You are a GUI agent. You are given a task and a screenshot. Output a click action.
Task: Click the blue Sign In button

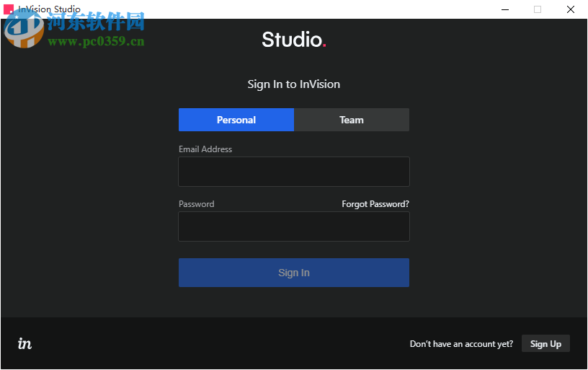tap(294, 273)
